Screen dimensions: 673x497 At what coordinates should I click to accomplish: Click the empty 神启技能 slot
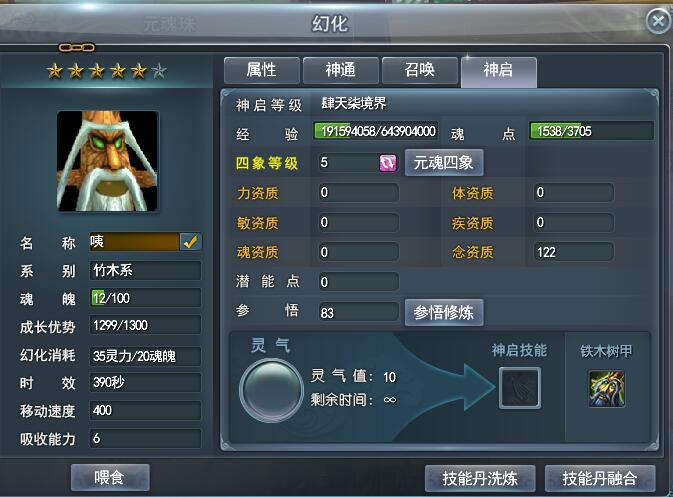[520, 388]
